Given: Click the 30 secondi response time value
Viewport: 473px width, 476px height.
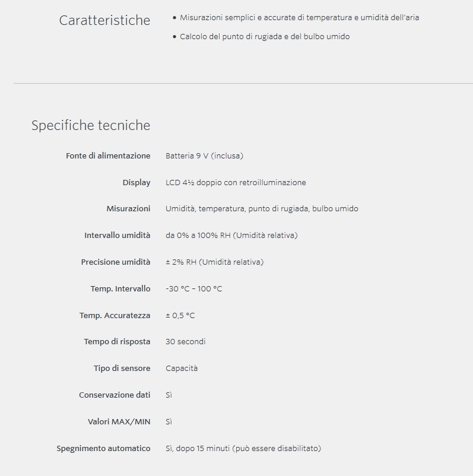Looking at the screenshot, I should tap(185, 342).
